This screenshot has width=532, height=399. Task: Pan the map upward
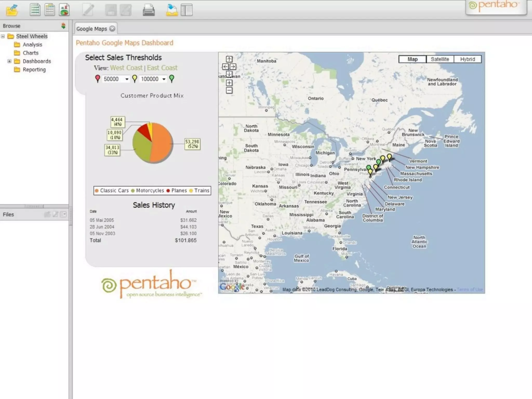[x=229, y=59]
